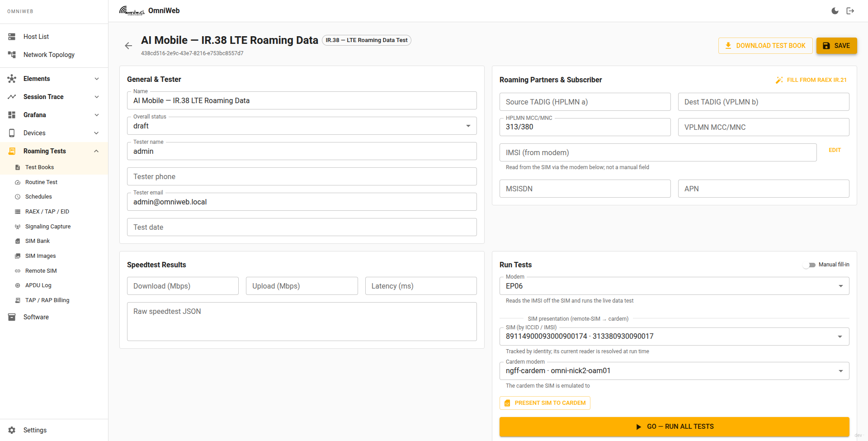Screen dimensions: 868x441
Task: Go back using the arrow icon
Action: point(128,46)
